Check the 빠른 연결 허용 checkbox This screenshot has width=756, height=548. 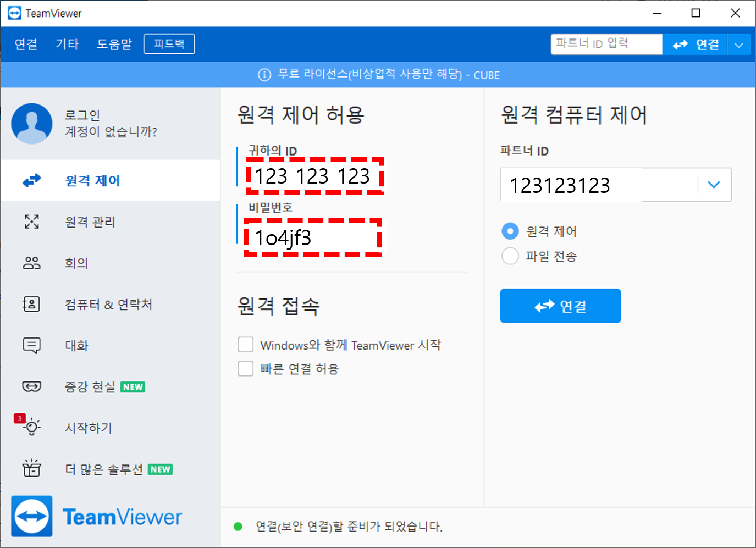pyautogui.click(x=246, y=368)
